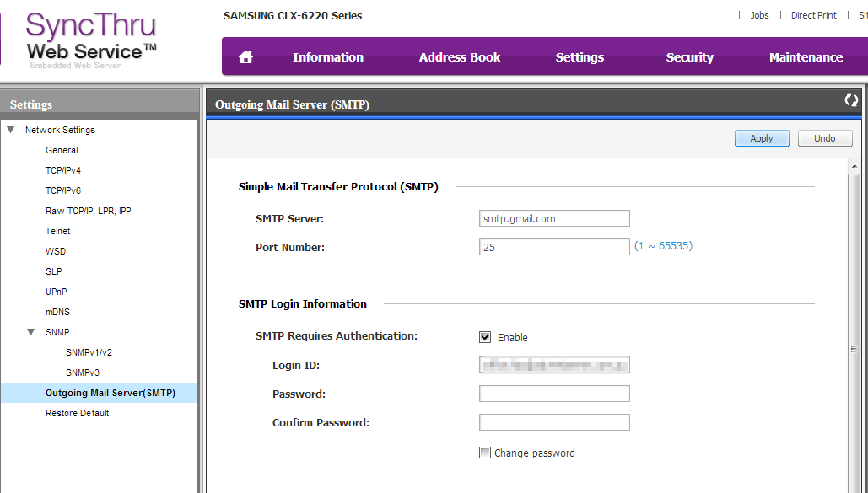868x493 pixels.
Task: Tick the Change password checkbox
Action: (x=485, y=453)
